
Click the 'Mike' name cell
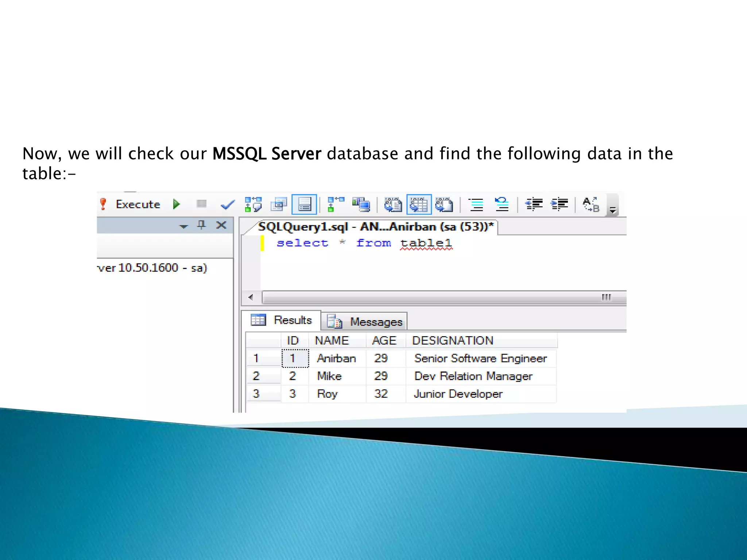tap(337, 376)
